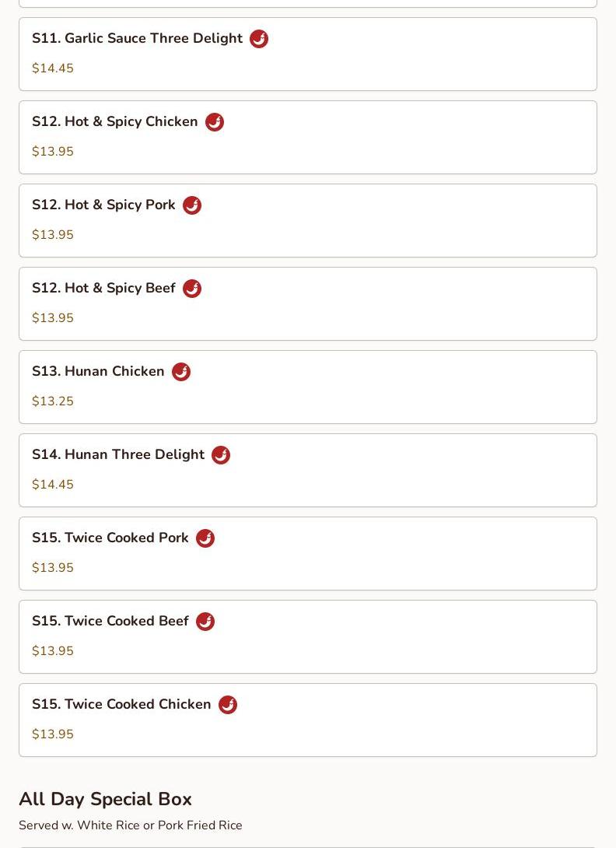Open S11. Garlic Sauce Three Delight item
616x848 pixels.
click(x=308, y=54)
